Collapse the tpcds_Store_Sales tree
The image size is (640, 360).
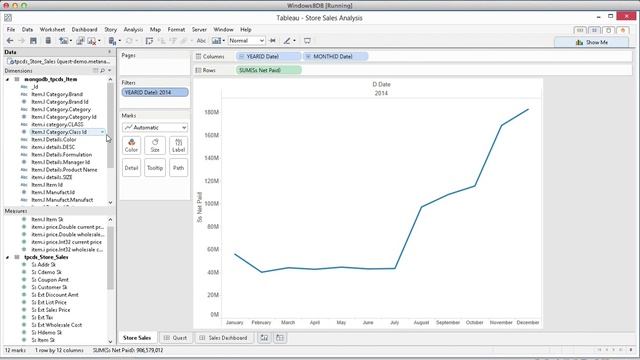[7, 257]
